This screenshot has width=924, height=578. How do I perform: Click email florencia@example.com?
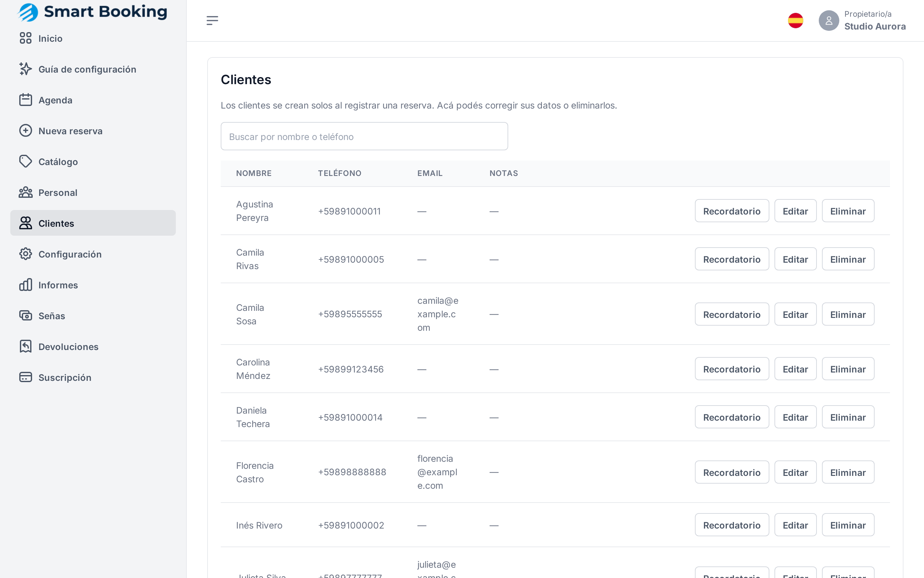point(437,472)
